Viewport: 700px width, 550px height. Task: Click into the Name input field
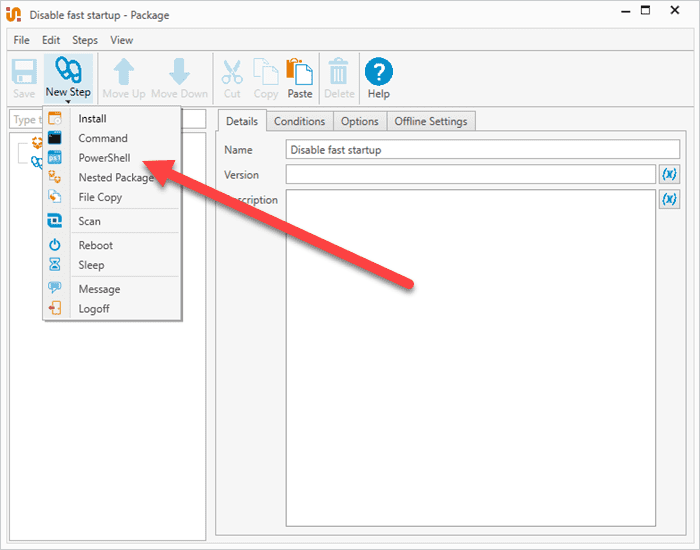coord(483,150)
